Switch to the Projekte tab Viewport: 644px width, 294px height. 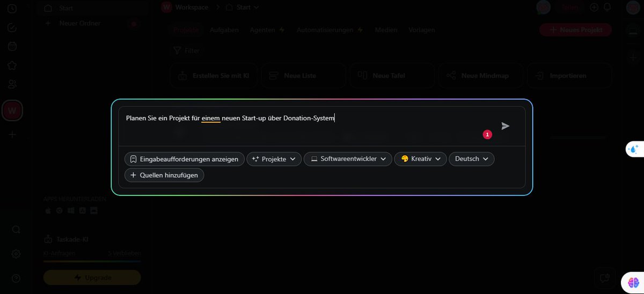(186, 30)
